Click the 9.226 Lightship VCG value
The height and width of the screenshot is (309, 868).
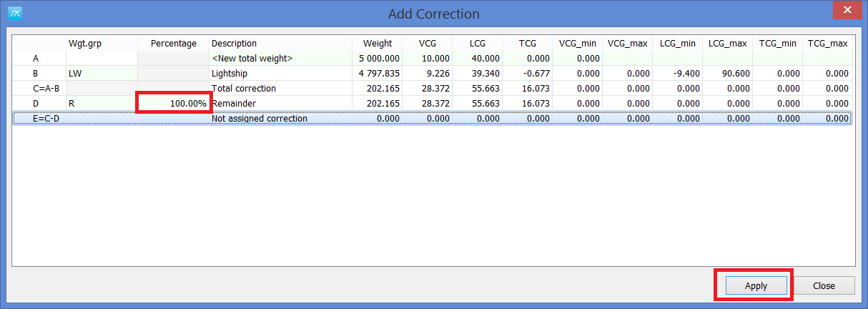click(427, 73)
